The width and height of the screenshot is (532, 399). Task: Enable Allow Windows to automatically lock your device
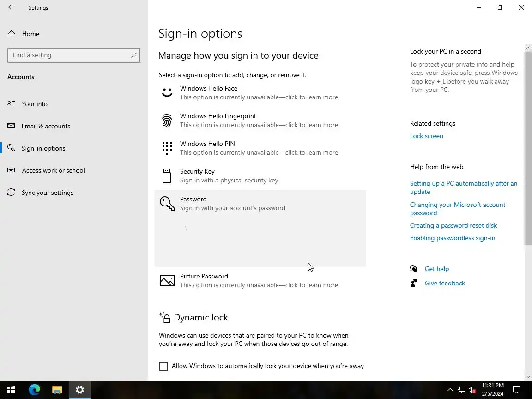click(x=163, y=366)
